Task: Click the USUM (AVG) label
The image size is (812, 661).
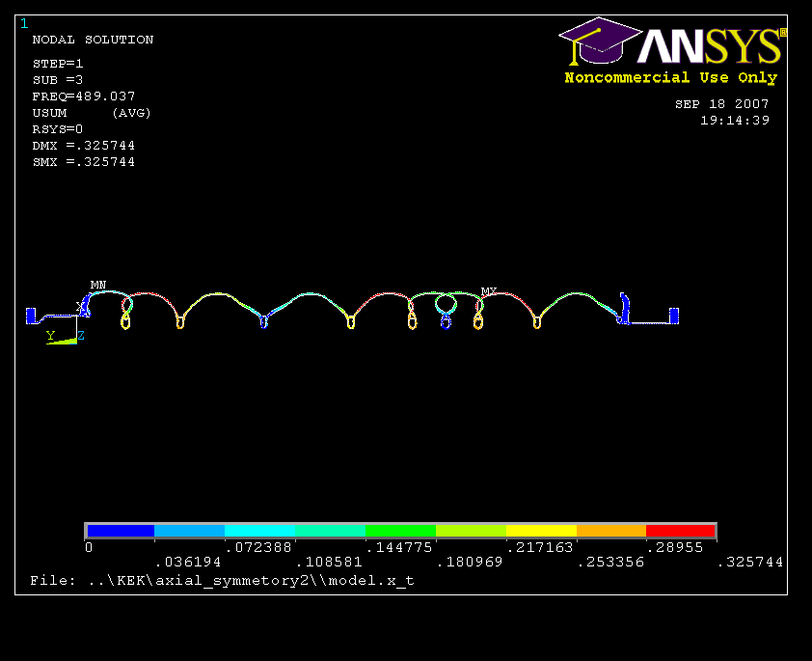Action: click(x=92, y=113)
